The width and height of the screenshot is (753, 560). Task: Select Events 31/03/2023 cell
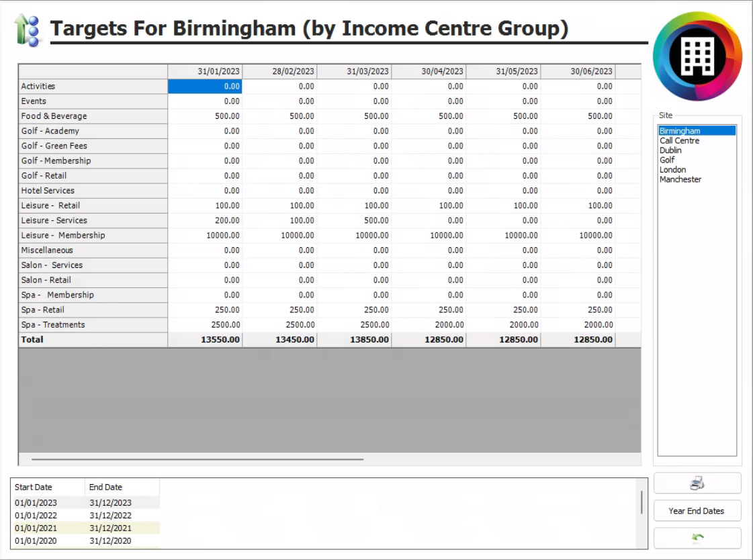click(x=354, y=101)
